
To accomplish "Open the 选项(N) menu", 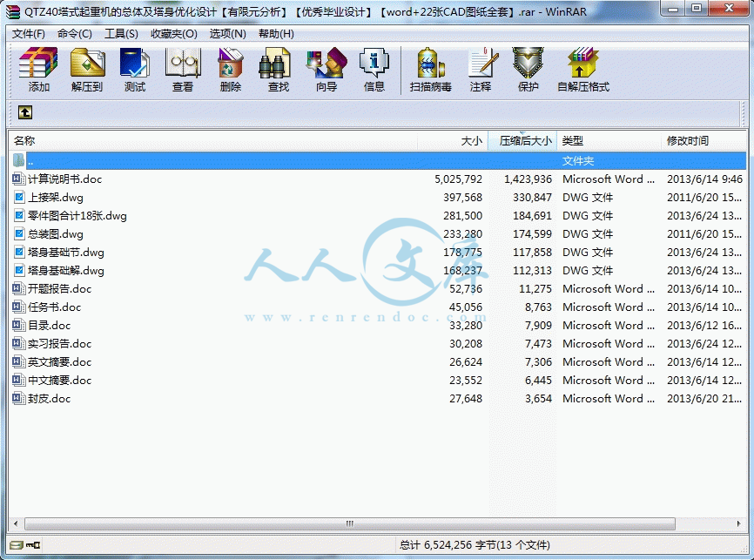I will [x=228, y=34].
